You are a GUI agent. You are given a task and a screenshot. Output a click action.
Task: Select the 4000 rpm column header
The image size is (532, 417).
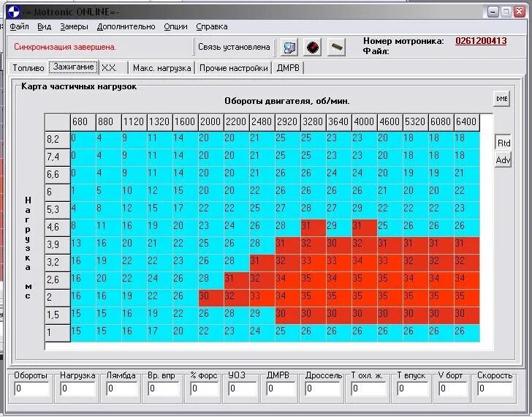(x=365, y=122)
